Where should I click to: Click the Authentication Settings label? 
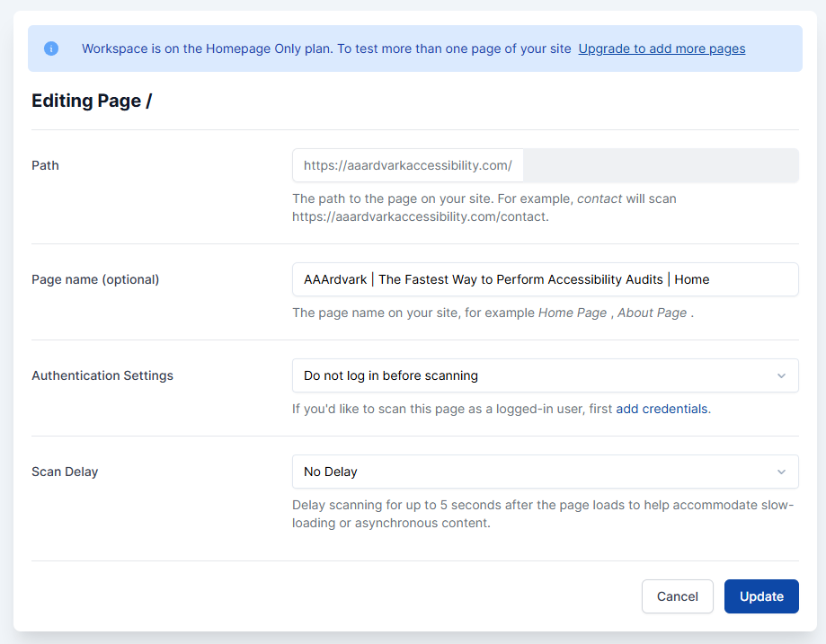pyautogui.click(x=102, y=375)
